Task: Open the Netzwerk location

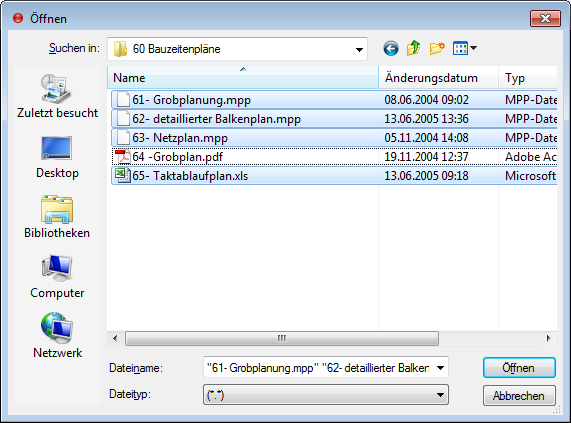Action: coord(57,336)
